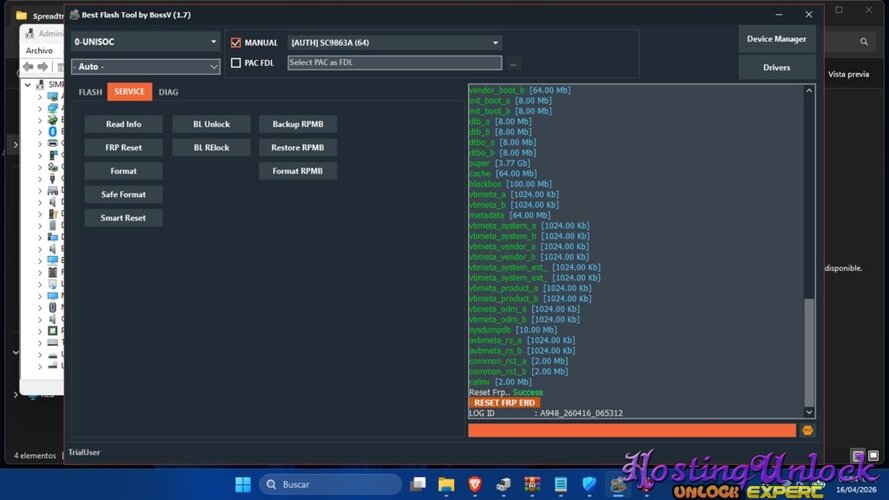
Task: Open File Explorer from taskbar
Action: tap(446, 484)
